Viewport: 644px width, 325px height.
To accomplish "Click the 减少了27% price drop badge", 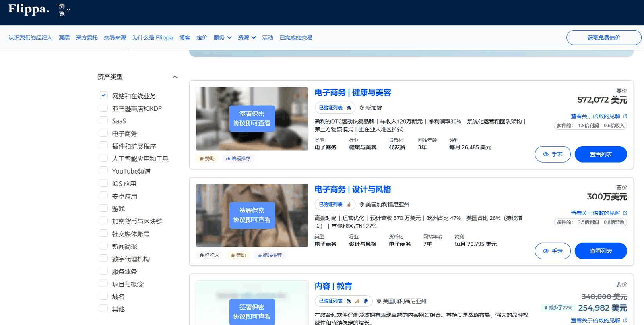I will (558, 308).
